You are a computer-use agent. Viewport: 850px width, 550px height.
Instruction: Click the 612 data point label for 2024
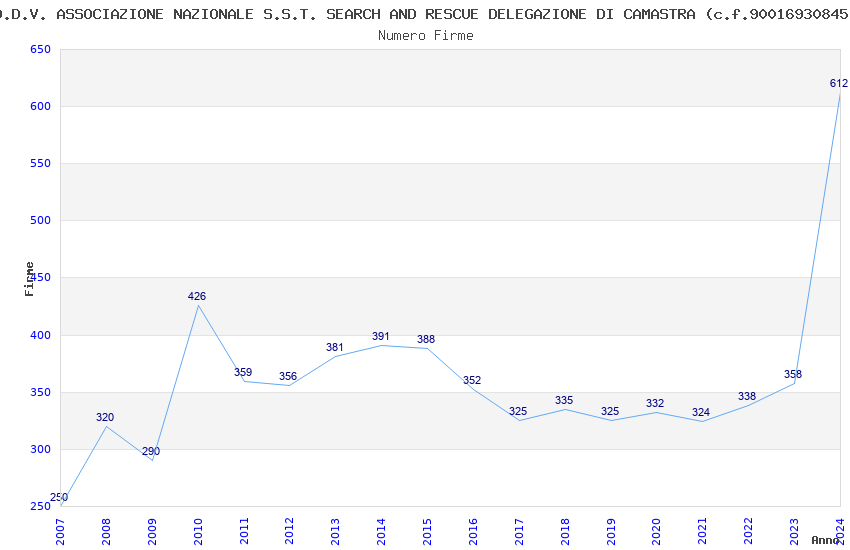click(838, 83)
